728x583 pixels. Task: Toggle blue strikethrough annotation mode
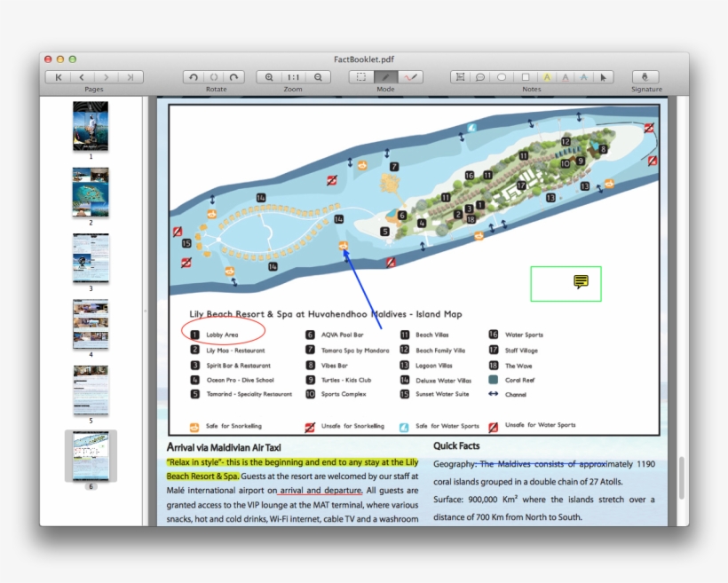[x=585, y=77]
